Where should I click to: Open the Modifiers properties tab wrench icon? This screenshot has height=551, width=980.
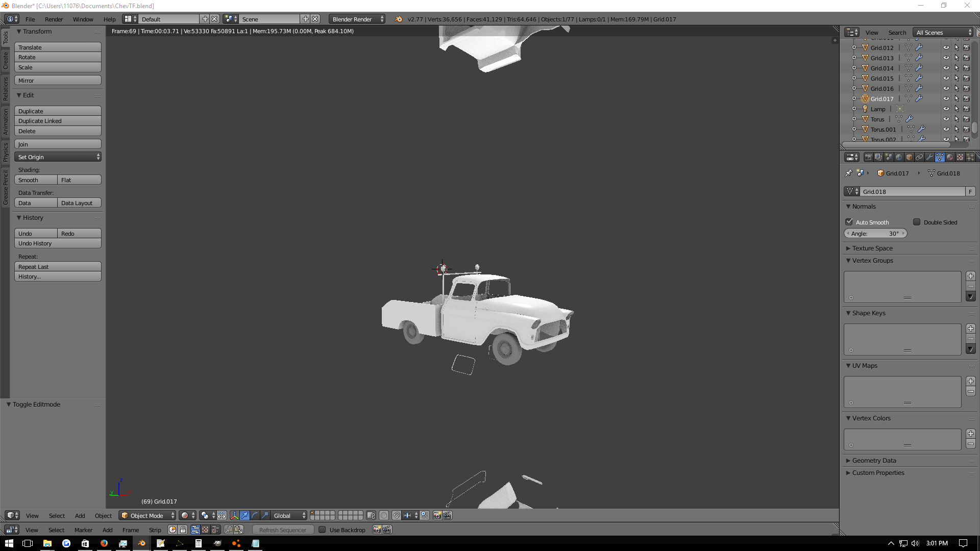[929, 157]
